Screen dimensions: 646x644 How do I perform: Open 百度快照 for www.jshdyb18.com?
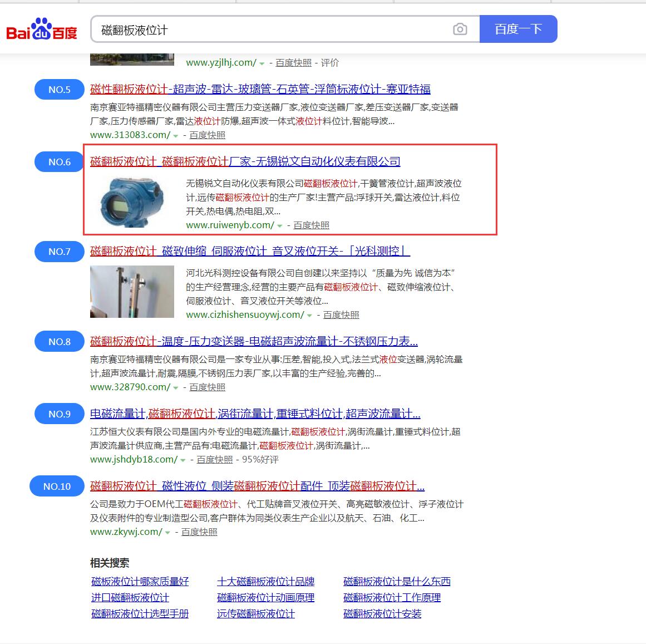pos(215,459)
